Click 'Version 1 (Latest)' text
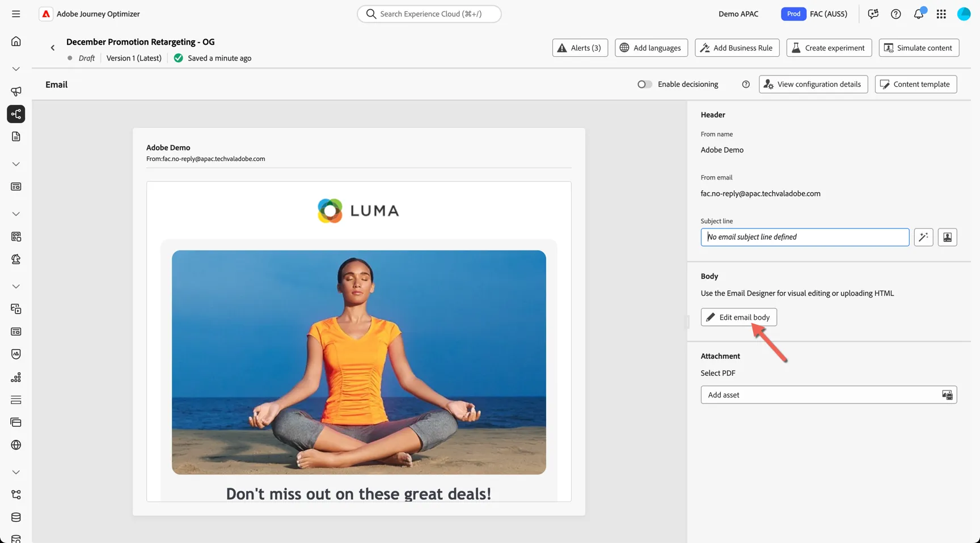This screenshot has height=543, width=980. (x=134, y=58)
